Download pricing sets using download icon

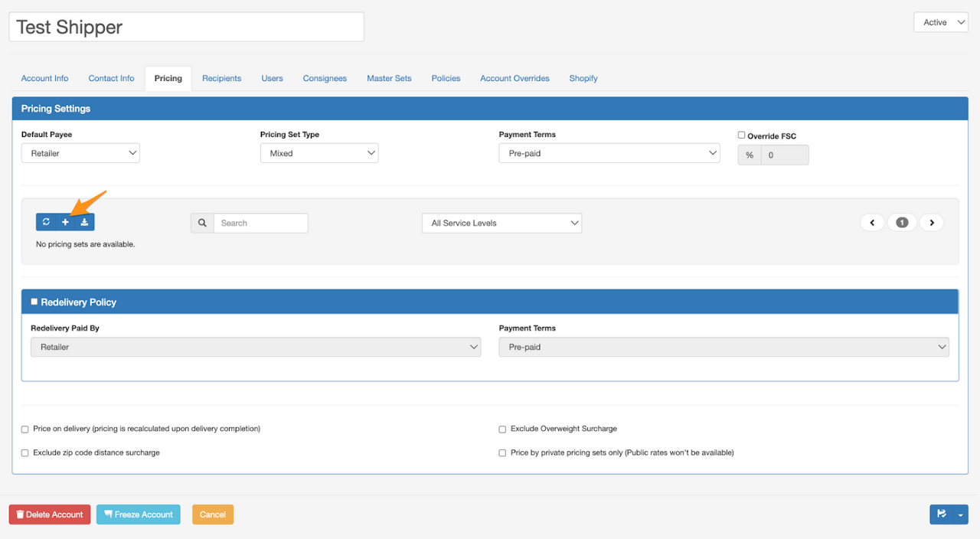(x=85, y=222)
